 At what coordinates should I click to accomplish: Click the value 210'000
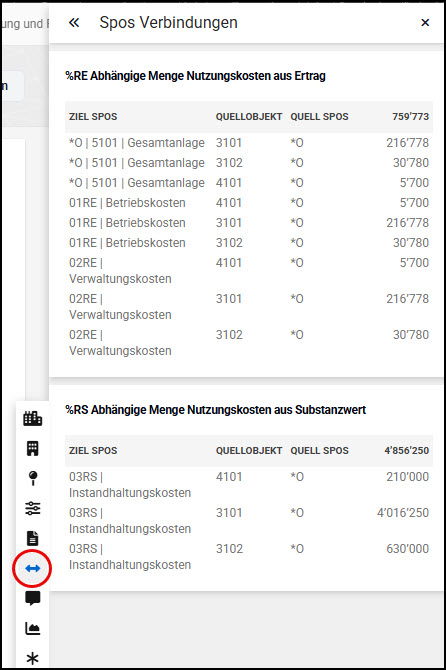pyautogui.click(x=408, y=477)
